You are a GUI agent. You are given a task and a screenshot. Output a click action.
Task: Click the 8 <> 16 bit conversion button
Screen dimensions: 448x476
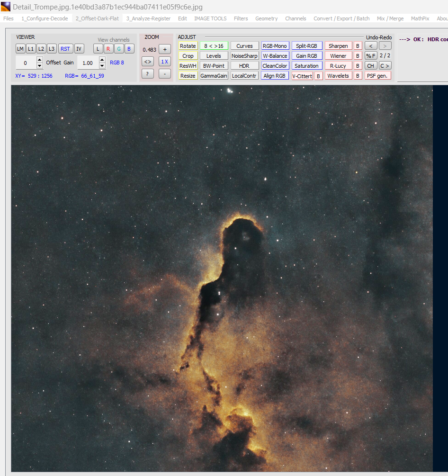[214, 46]
